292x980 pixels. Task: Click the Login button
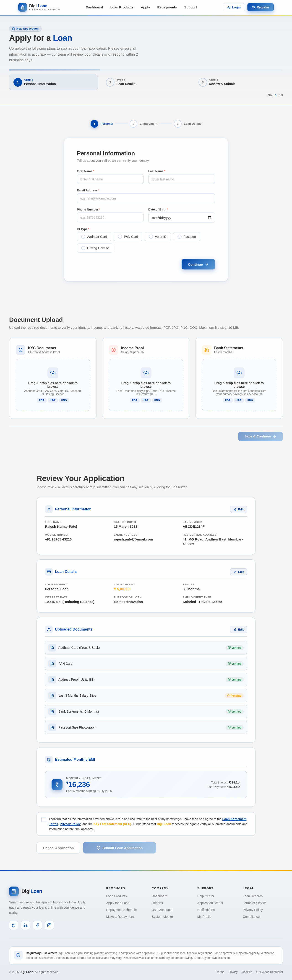coord(234,7)
